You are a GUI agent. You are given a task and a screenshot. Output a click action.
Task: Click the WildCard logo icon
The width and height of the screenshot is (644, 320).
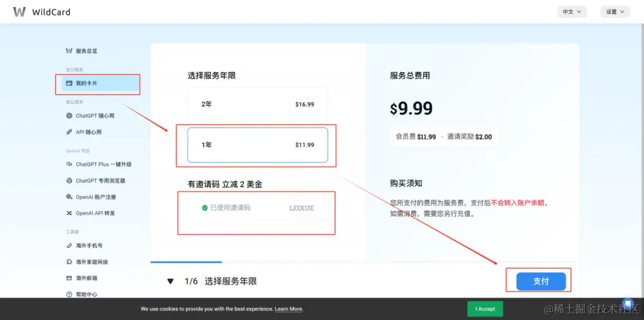point(19,11)
